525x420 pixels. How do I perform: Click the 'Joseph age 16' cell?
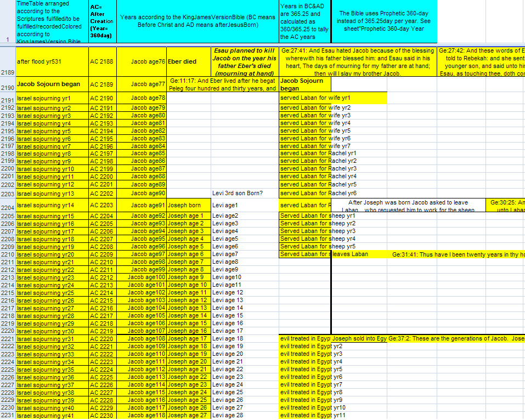(189, 331)
